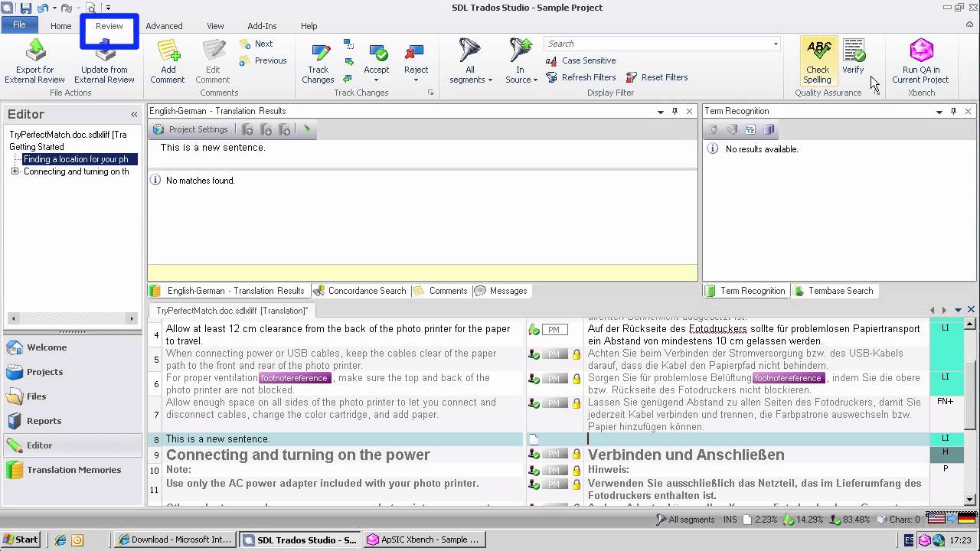Go to Next comment
980x551 pixels.
click(x=256, y=44)
